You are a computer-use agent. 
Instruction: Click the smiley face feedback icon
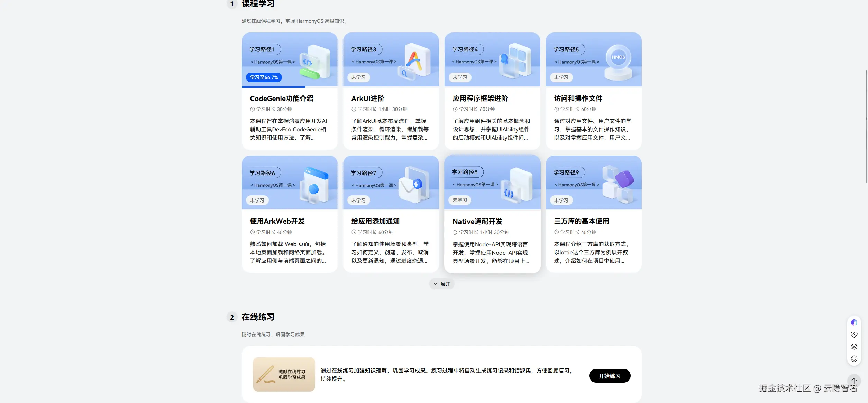[x=854, y=359]
